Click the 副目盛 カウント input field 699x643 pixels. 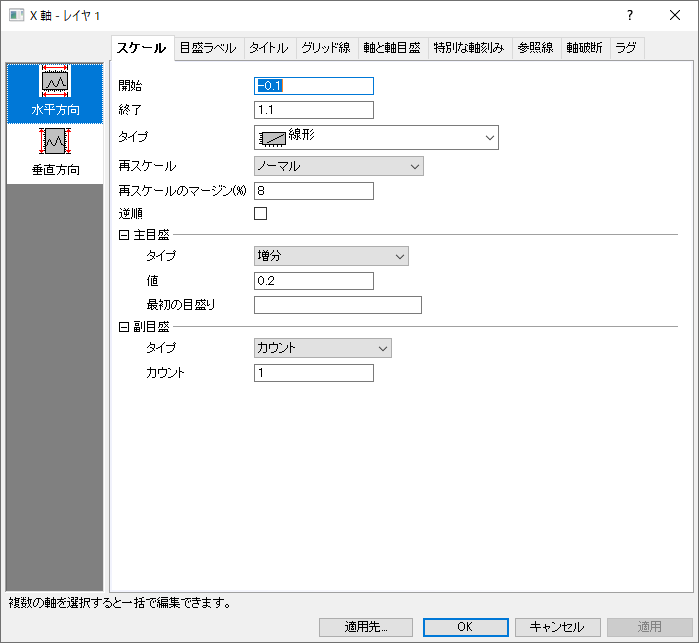tap(314, 373)
